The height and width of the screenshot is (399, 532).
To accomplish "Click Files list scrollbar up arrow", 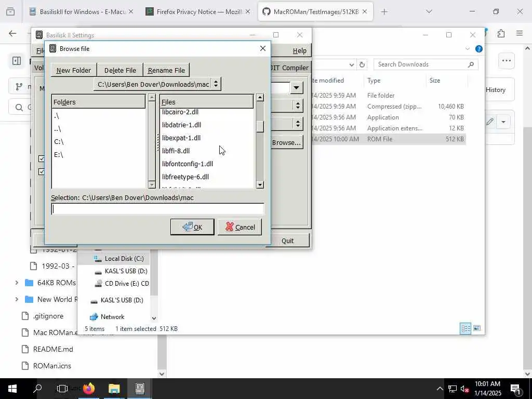I will pyautogui.click(x=260, y=98).
